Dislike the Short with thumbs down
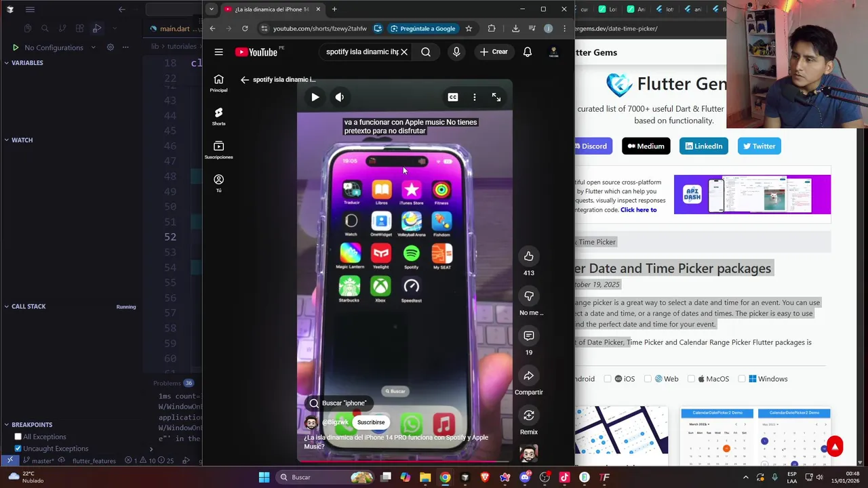This screenshot has width=868, height=488. (x=529, y=296)
